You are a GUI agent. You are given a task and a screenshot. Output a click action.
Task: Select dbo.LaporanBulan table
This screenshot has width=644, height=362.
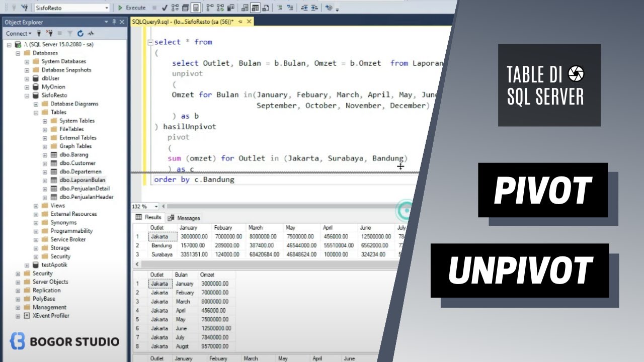pyautogui.click(x=83, y=180)
